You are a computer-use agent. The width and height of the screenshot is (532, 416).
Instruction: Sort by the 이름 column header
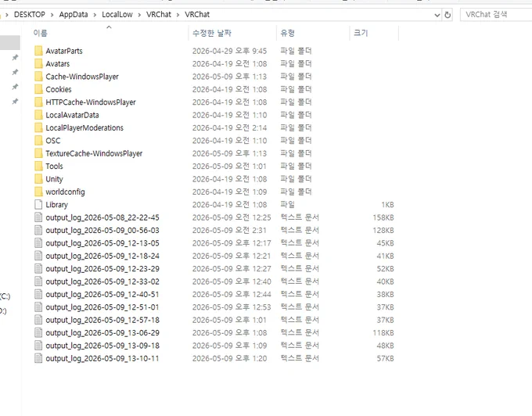(41, 33)
